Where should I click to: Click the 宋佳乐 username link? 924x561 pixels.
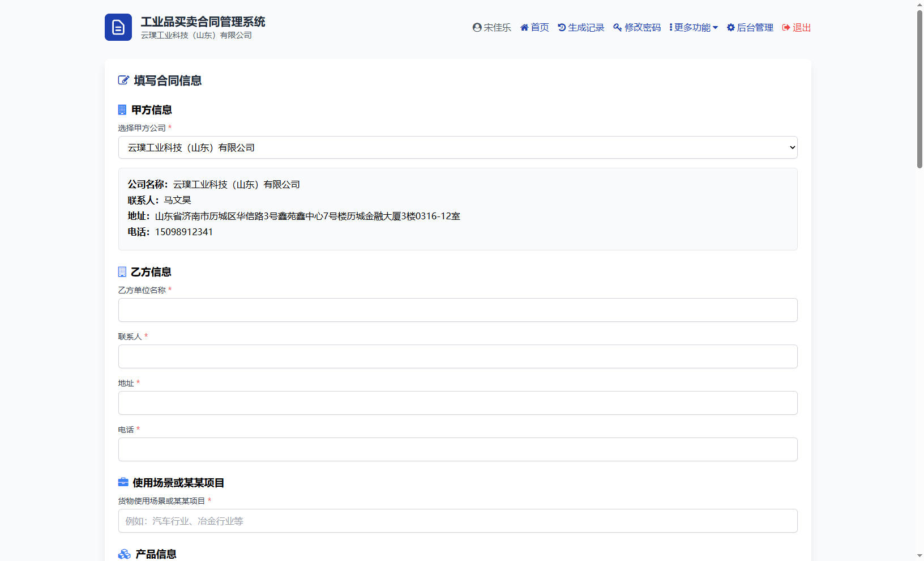tap(497, 27)
